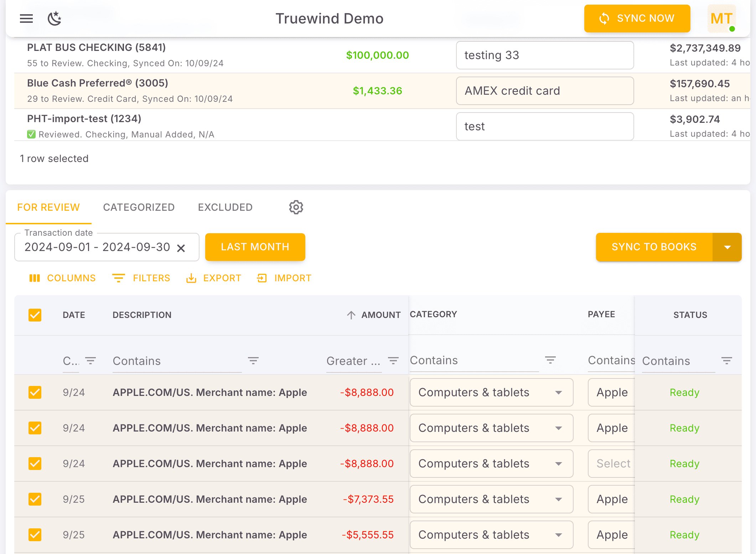The image size is (756, 554).
Task: Switch to the CATEGORIZED tab
Action: pyautogui.click(x=139, y=207)
